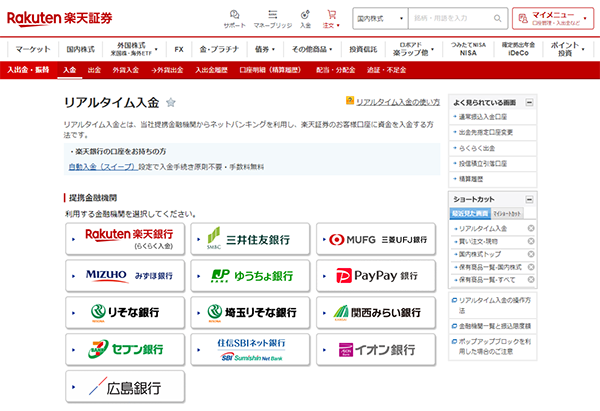600x411 pixels.
Task: Choose 関西みらい銀行 bank button
Action: (376, 313)
